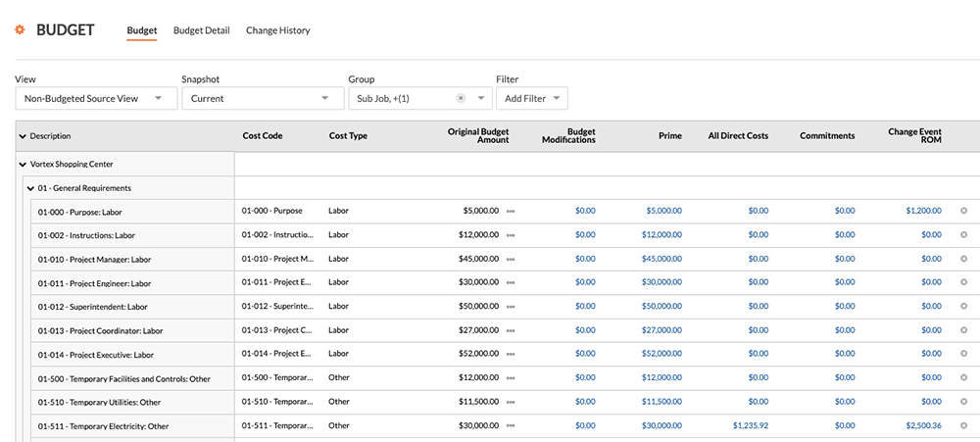Click the $50,000.00 original budget for Superintendent

point(478,307)
